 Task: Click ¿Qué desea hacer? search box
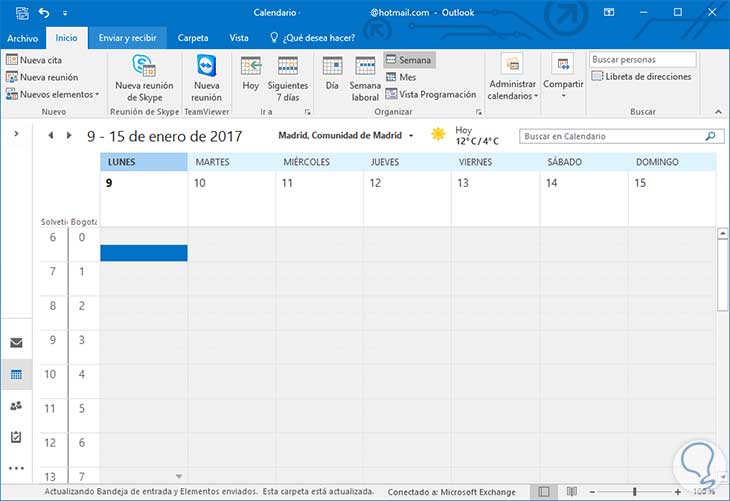click(x=313, y=38)
